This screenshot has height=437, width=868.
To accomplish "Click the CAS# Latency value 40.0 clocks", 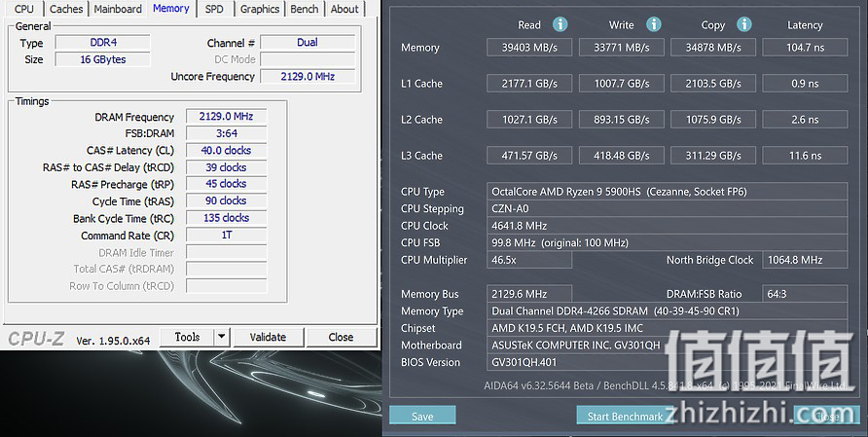I will (x=227, y=150).
